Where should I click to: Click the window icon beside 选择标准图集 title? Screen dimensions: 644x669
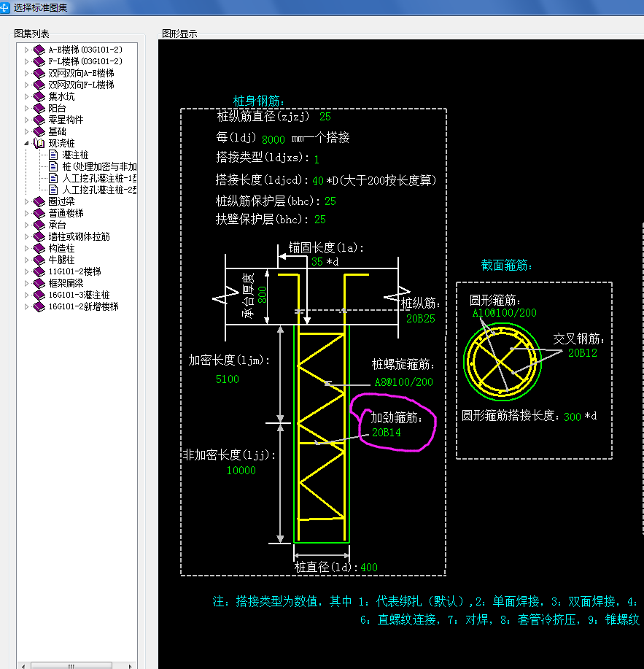click(x=4, y=7)
